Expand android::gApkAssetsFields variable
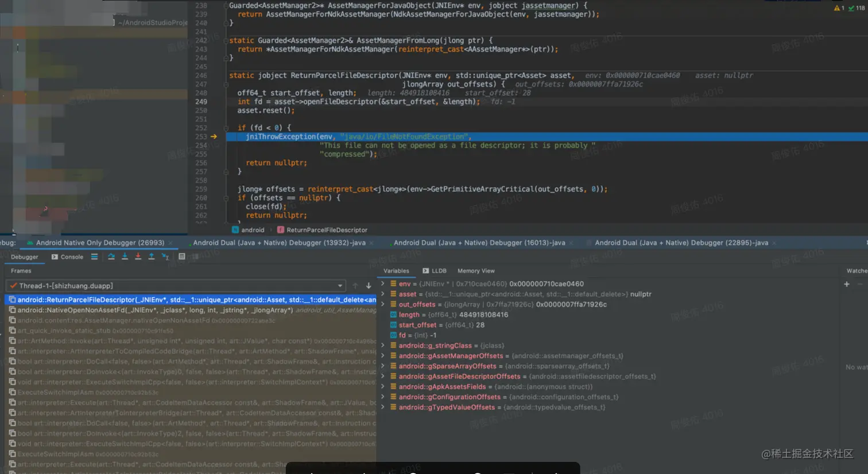The image size is (868, 474). (383, 387)
